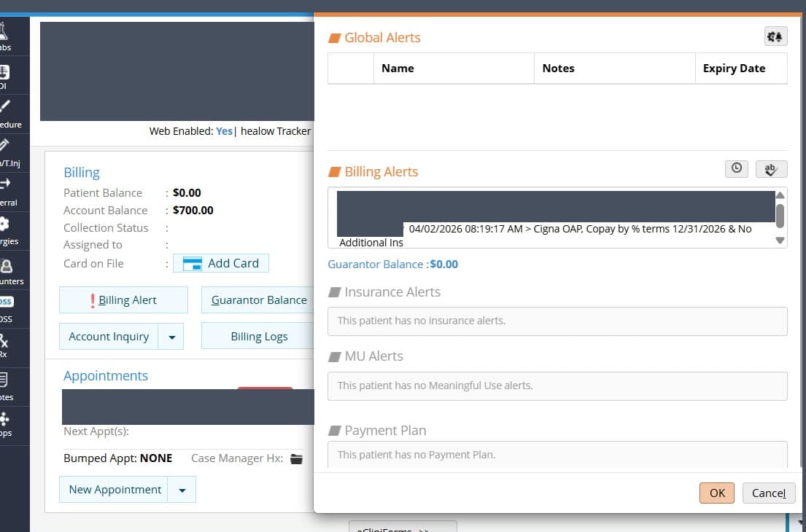Image resolution: width=806 pixels, height=532 pixels.
Task: Open Labs in the left sidebar
Action: click(x=5, y=36)
